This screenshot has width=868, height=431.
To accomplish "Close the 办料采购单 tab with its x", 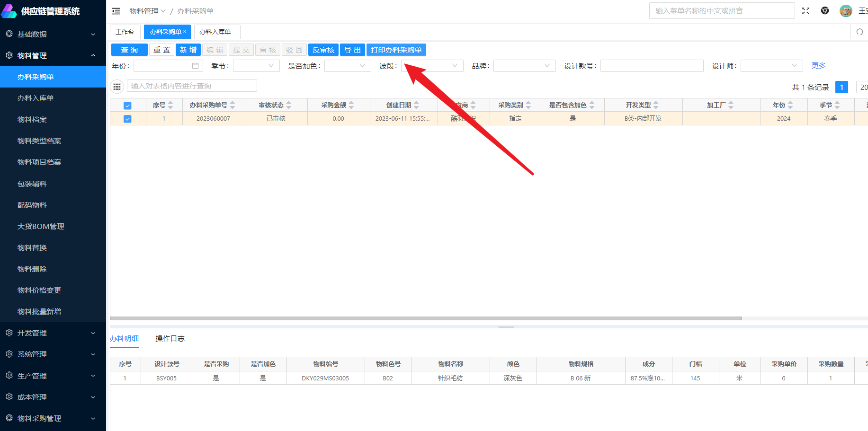I will click(185, 32).
